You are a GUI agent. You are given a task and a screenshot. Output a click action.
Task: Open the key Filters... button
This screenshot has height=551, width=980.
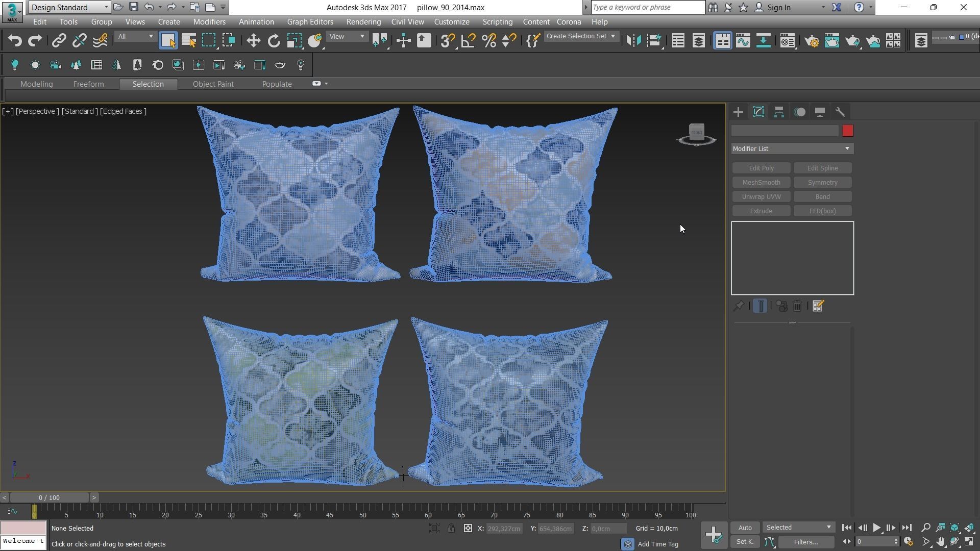click(805, 542)
